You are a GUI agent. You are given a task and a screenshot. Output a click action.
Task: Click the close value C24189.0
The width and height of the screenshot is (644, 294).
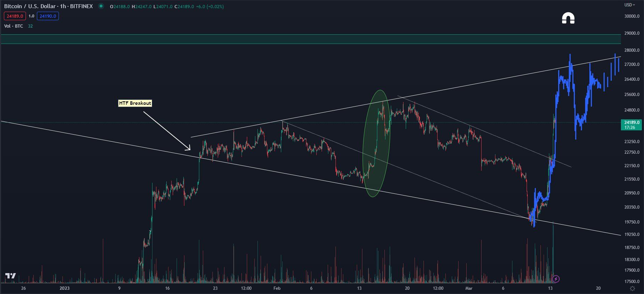tap(184, 6)
